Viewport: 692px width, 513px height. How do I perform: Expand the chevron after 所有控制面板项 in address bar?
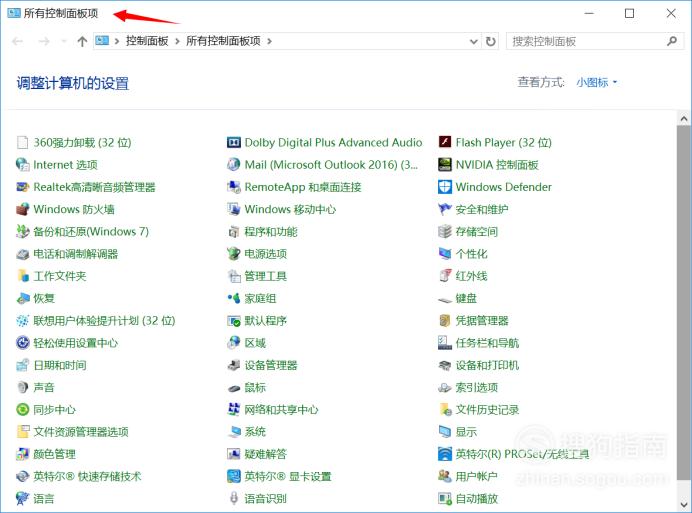[x=269, y=41]
